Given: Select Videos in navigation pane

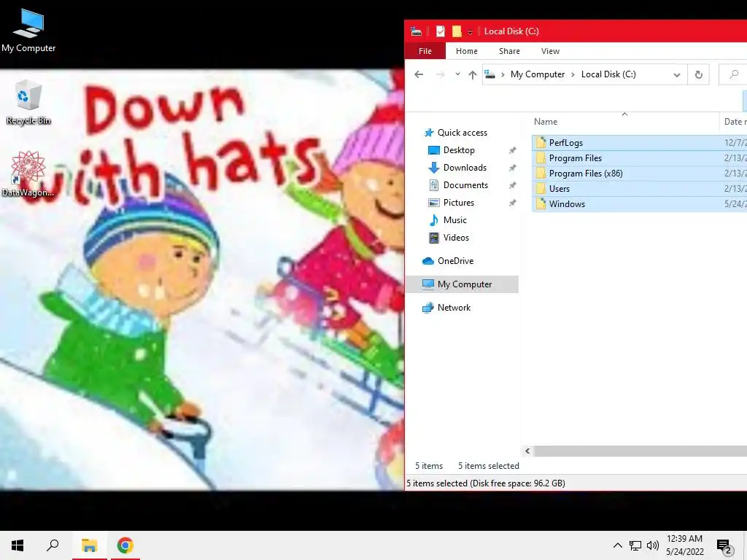Looking at the screenshot, I should tap(456, 237).
